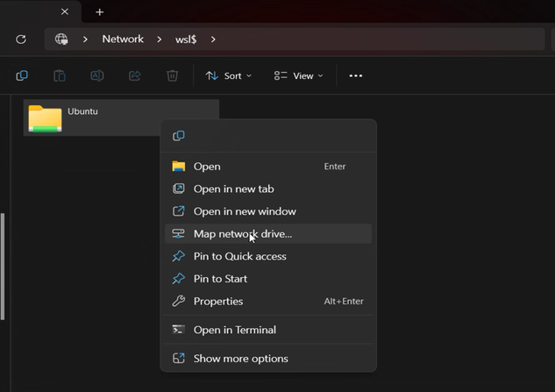Expand chevron after Network in address bar

coord(160,39)
